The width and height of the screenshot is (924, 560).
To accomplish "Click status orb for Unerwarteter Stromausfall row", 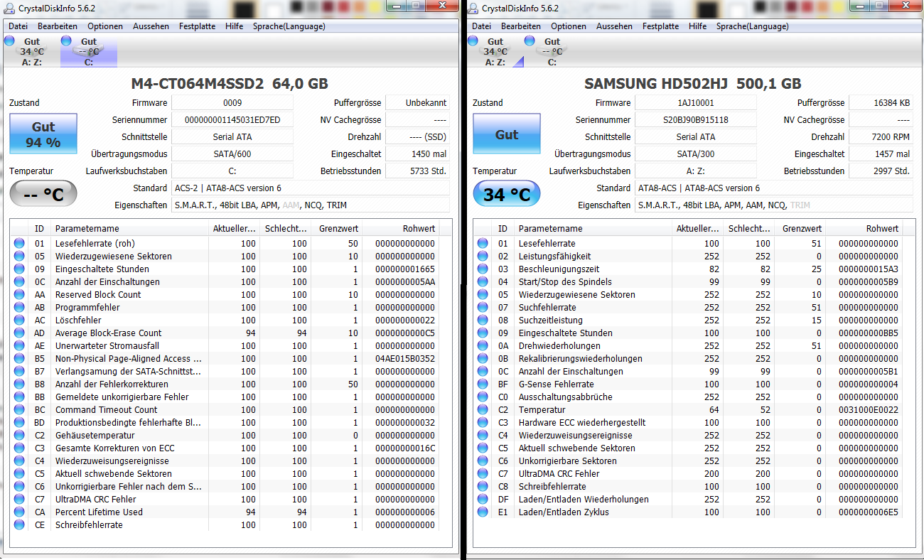I will (x=19, y=346).
